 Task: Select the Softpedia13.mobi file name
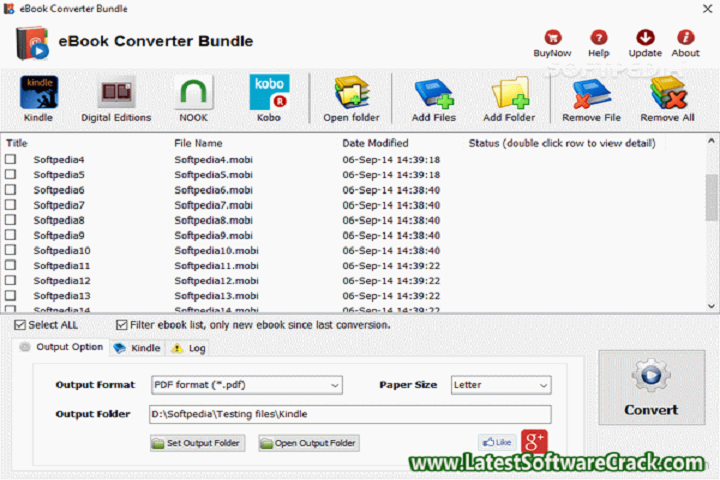216,296
